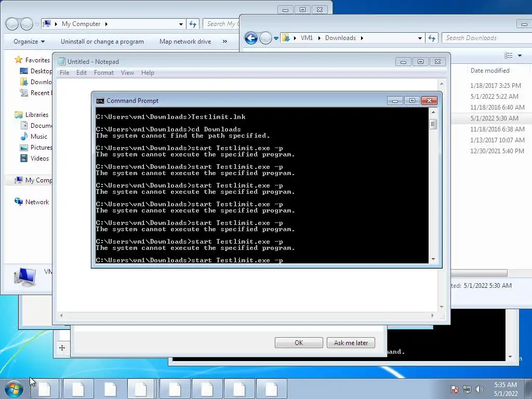Screen dimensions: 532x399
Task: Refresh the Downloads folder
Action: point(432,38)
